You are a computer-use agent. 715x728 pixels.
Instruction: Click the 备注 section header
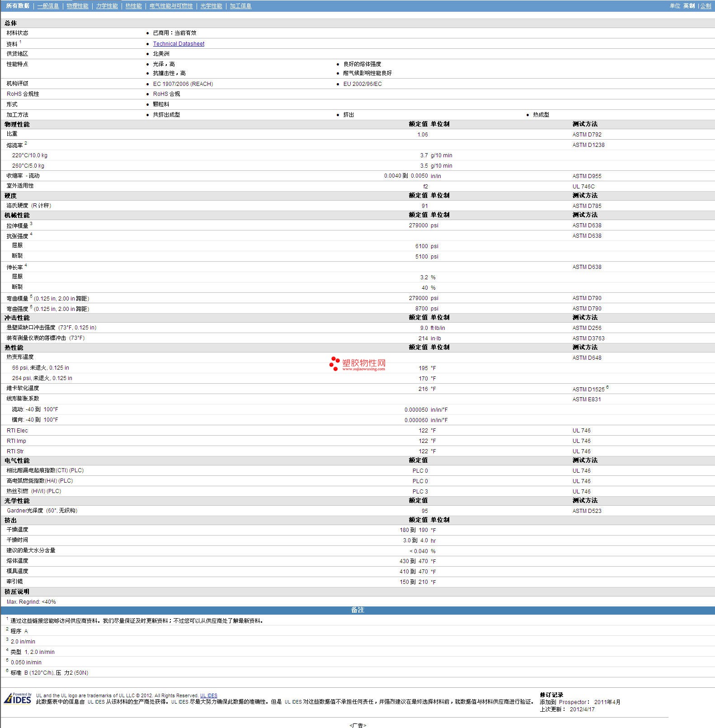(x=357, y=610)
